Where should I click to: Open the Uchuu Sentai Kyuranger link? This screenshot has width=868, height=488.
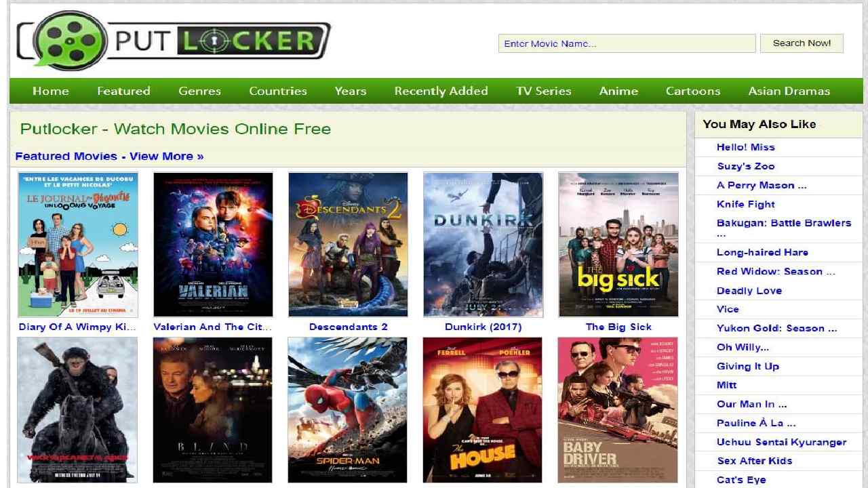point(782,442)
